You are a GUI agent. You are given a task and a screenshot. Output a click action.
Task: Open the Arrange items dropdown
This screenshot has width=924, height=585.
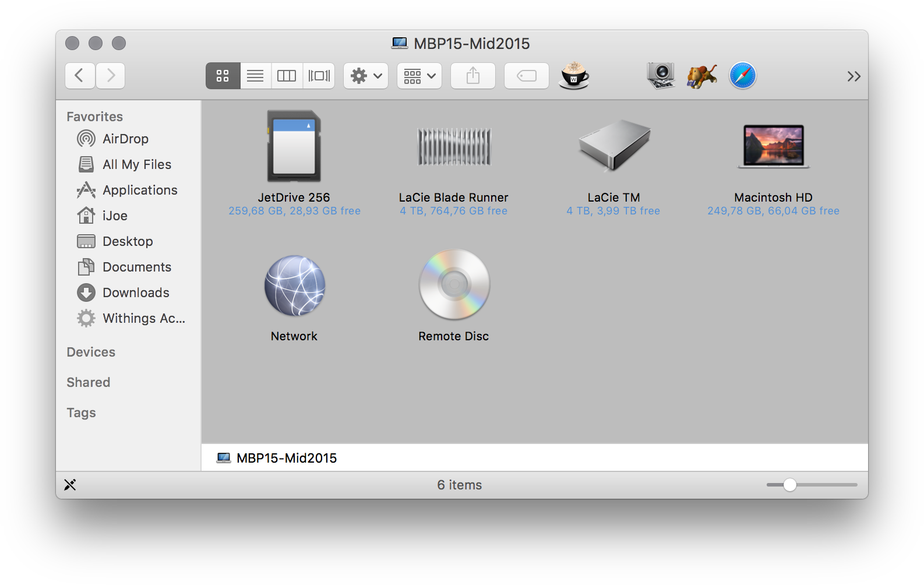tap(419, 76)
